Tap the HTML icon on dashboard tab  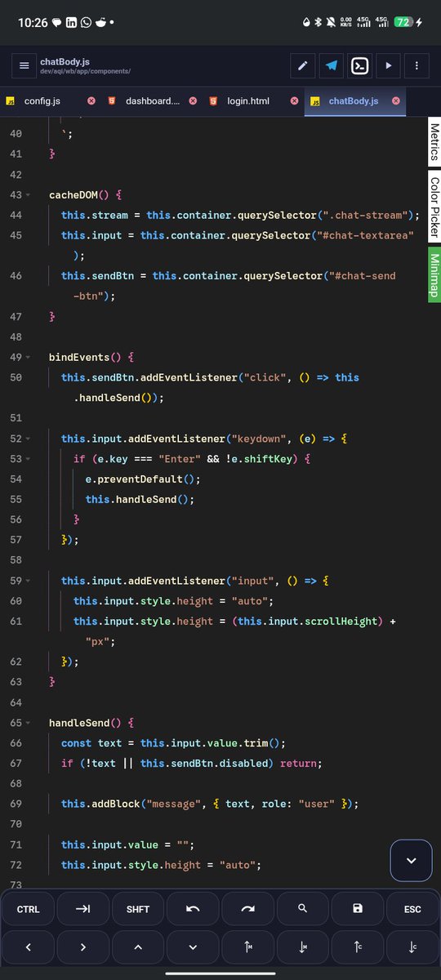point(112,101)
